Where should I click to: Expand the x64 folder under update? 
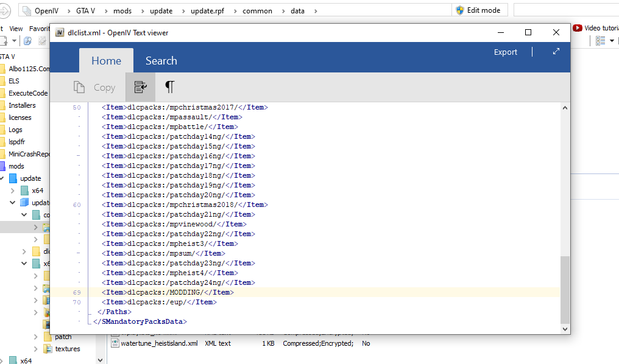(x=12, y=191)
